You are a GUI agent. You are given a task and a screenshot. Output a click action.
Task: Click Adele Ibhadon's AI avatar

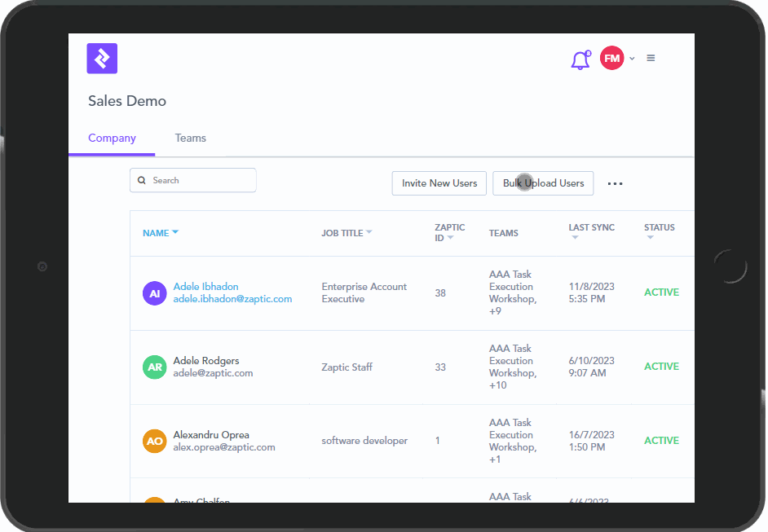coord(154,293)
